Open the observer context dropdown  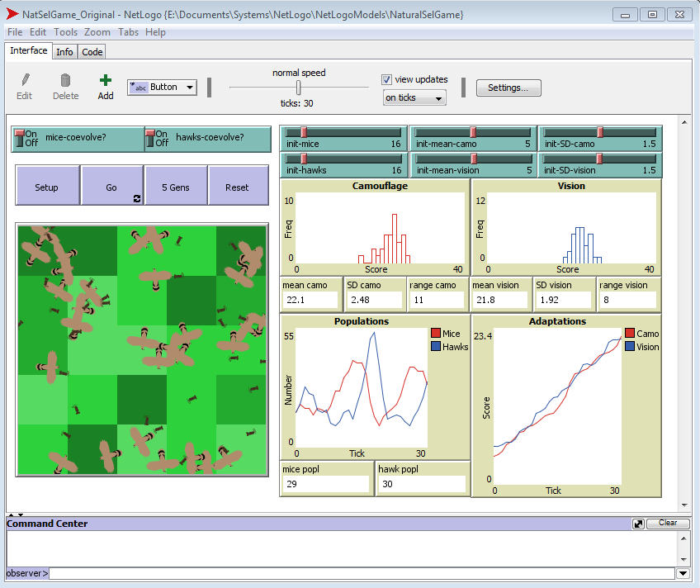tap(683, 573)
